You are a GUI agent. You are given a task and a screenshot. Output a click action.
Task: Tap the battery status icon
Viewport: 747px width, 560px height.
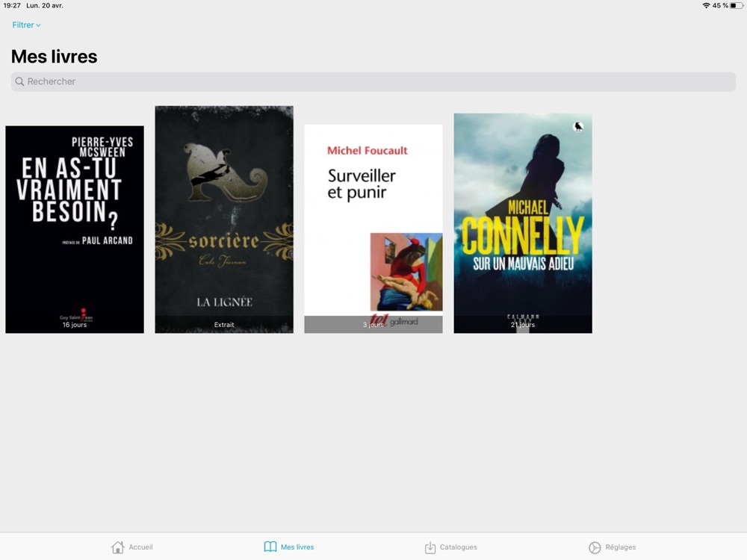(737, 6)
